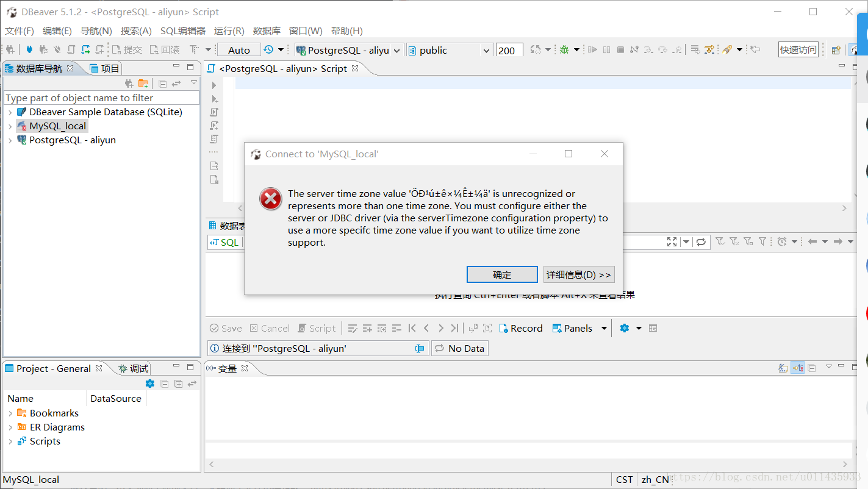Click the Panels button
This screenshot has height=489, width=868.
[572, 328]
